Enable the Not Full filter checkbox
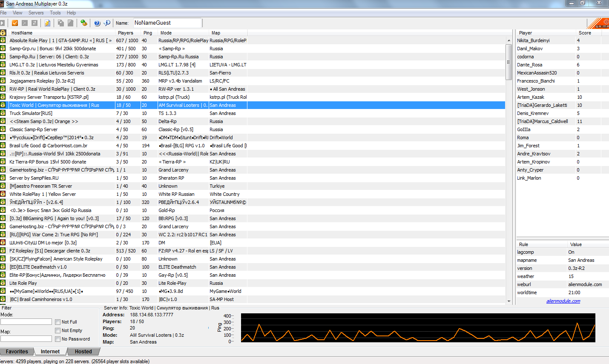Viewport: 609px width, 364px height. tap(57, 322)
